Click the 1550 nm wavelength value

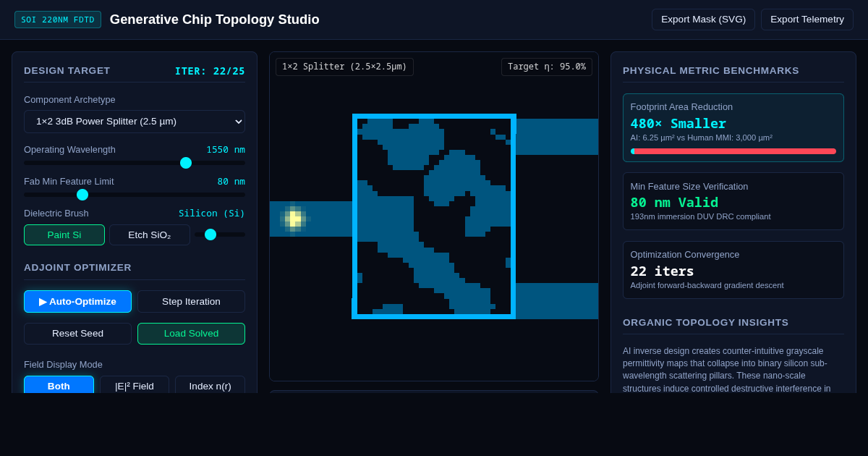click(226, 150)
